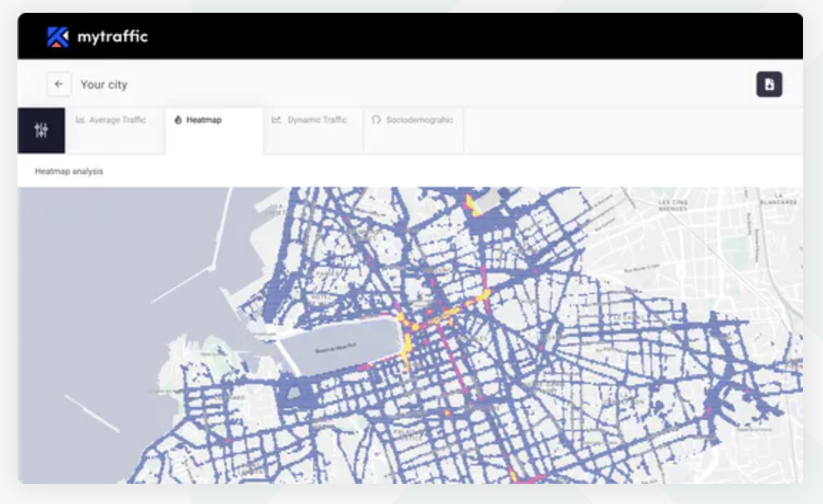This screenshot has width=823, height=504.
Task: Click the "Heatmap analysis" heading
Action: coord(69,171)
